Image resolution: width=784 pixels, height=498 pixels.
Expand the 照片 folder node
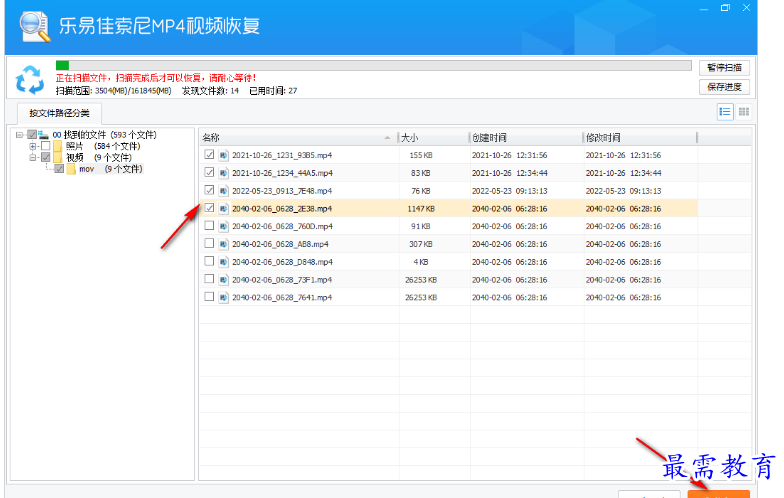[x=32, y=146]
